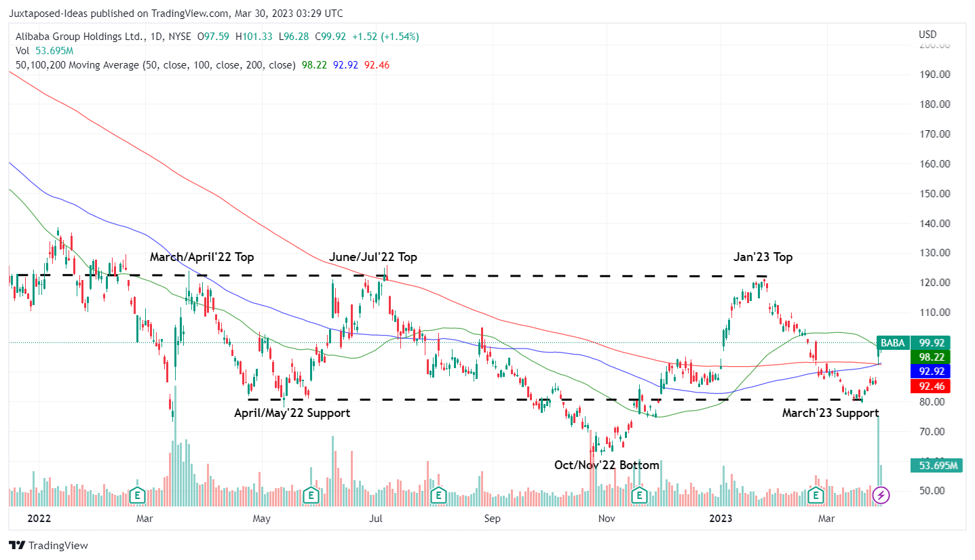Select the "April/May'22 Support" annotation
This screenshot has height=560, width=975.
click(292, 412)
